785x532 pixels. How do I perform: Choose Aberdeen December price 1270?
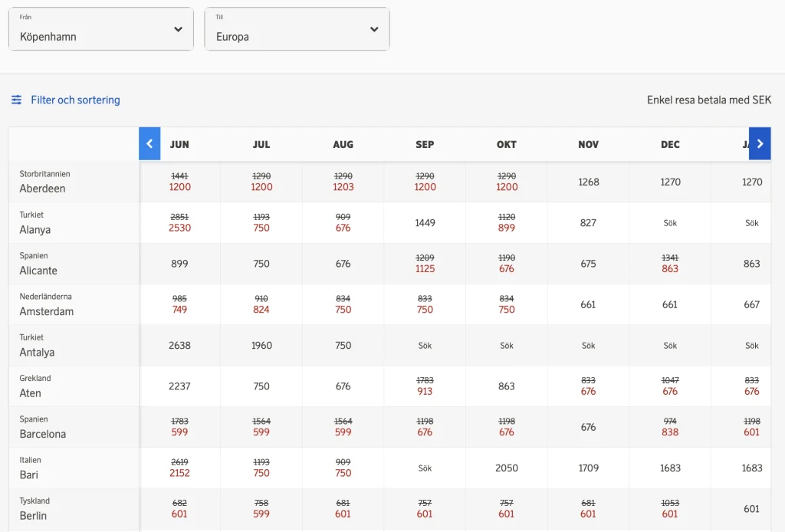click(670, 182)
